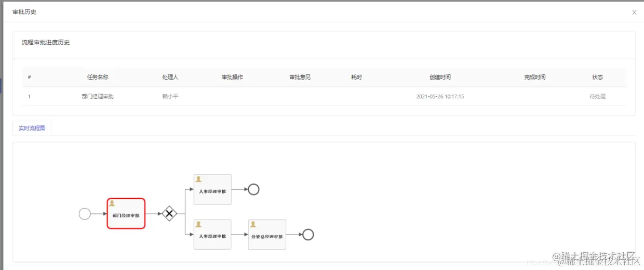The height and width of the screenshot is (270, 644).
Task: Click the 流程审批进度历史 section title
Action: tap(46, 42)
